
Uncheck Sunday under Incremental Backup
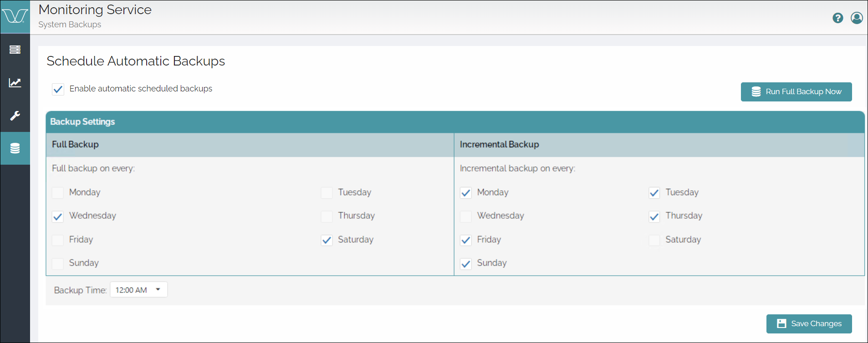(x=465, y=264)
